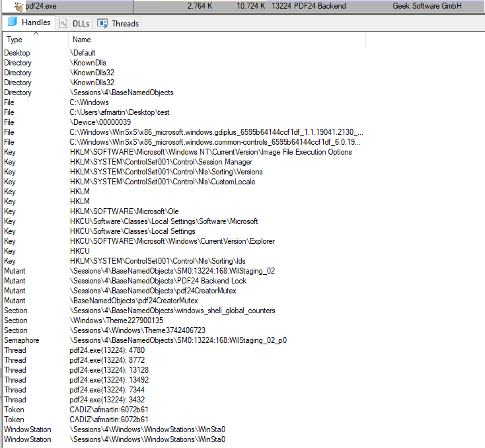The height and width of the screenshot is (448, 485).
Task: Select the Session Manager key handle
Action: pos(161,162)
